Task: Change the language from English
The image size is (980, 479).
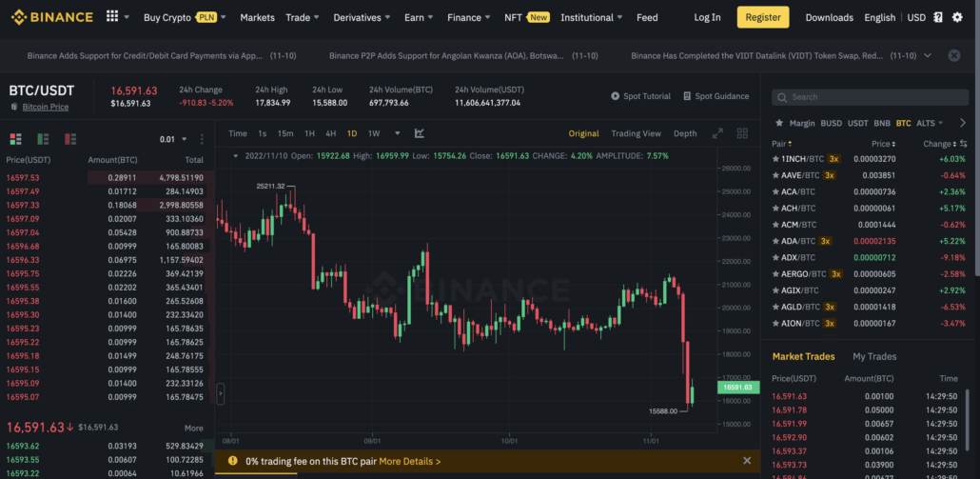Action: click(x=879, y=17)
